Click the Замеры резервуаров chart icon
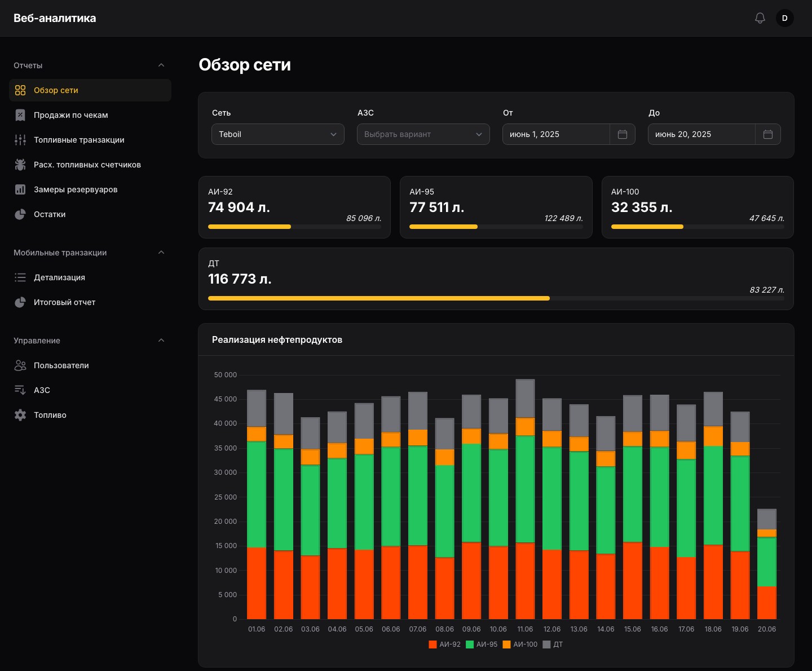812x671 pixels. (20, 189)
